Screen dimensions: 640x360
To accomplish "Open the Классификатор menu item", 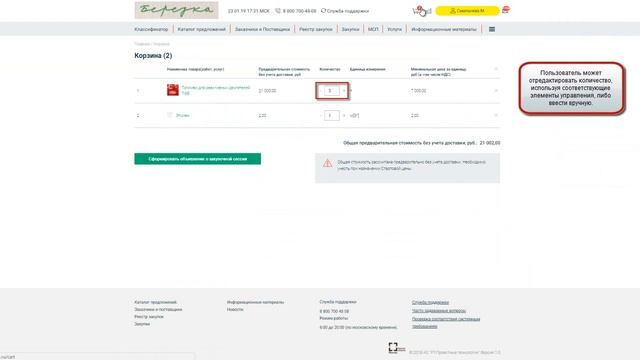I will [151, 29].
